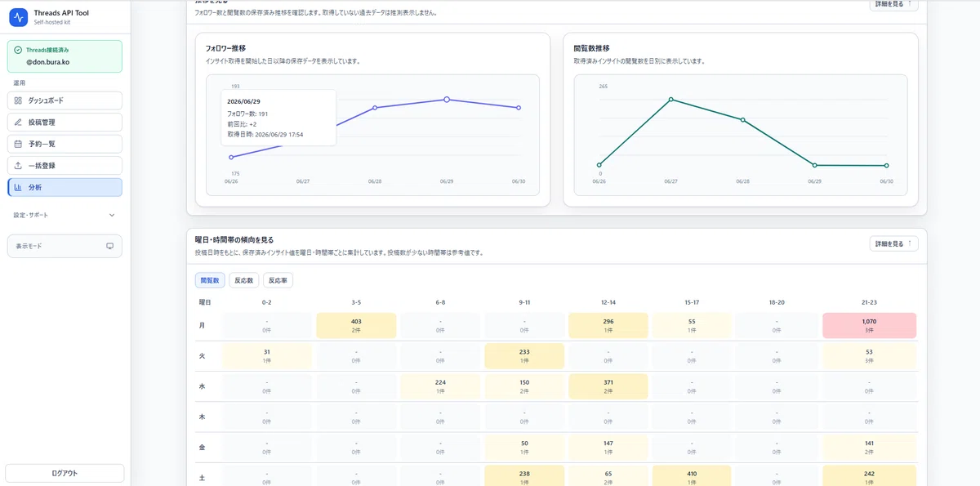
Task: Click the ログアウト button
Action: [65, 473]
